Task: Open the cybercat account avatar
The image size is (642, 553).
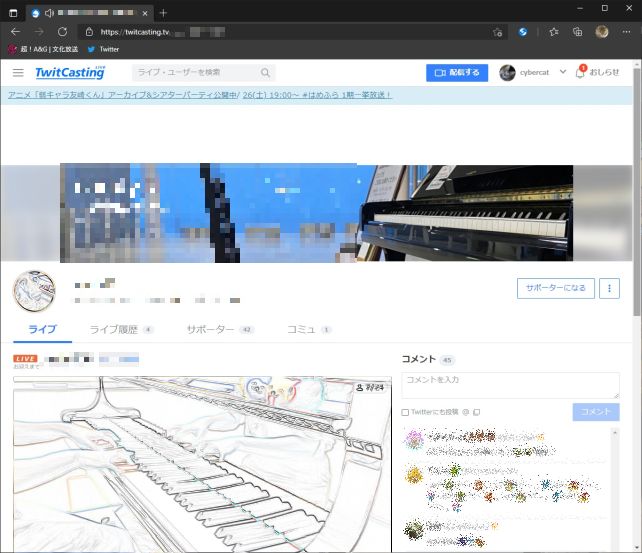Action: 507,73
